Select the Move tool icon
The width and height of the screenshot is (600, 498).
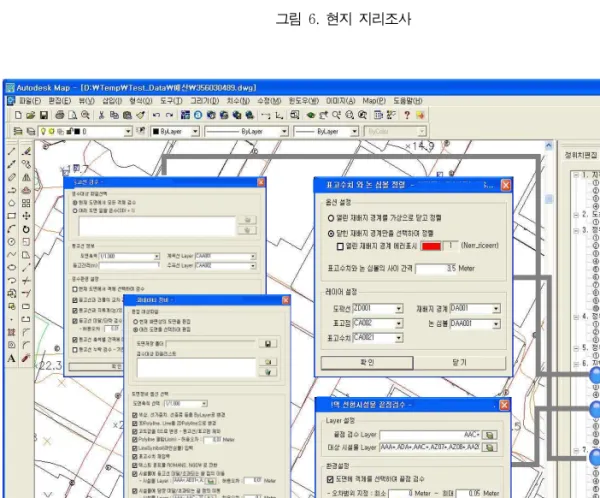point(26,216)
